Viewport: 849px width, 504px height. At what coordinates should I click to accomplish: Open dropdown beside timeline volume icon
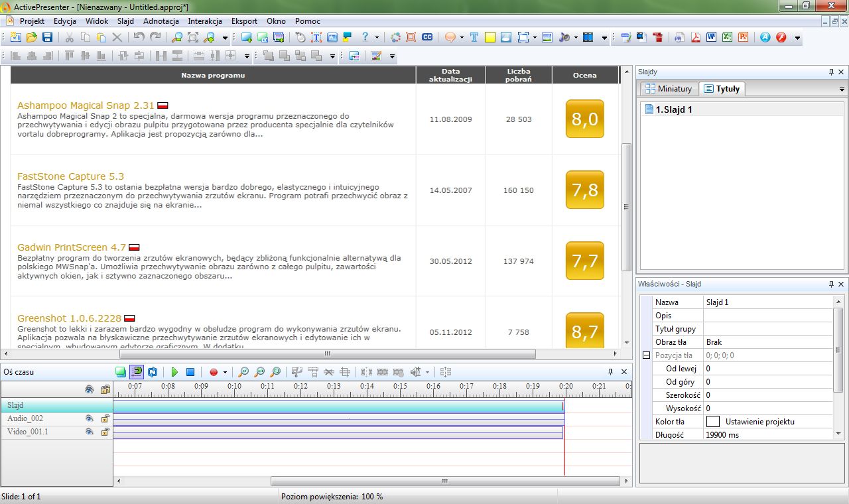427,373
